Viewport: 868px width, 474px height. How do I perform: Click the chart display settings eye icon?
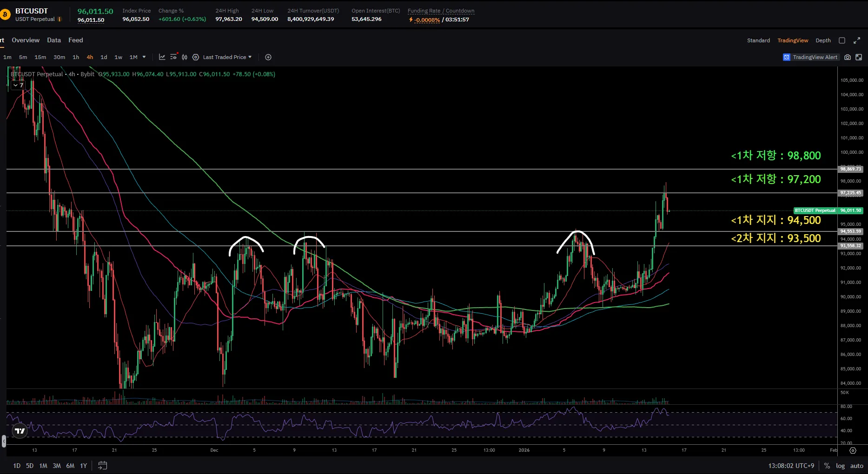pos(173,57)
